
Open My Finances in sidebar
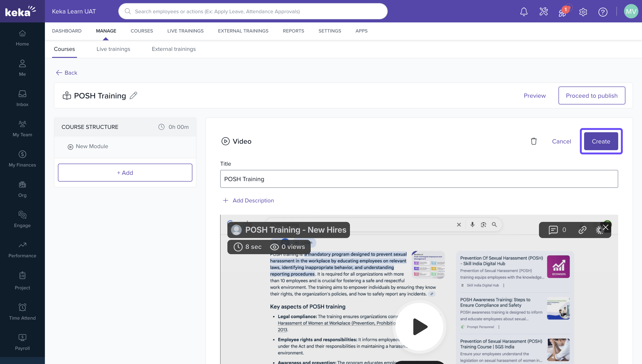coord(22,159)
